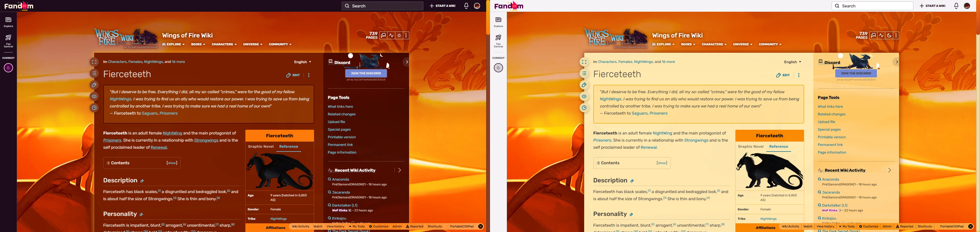Viewport: 980px width, 232px height.
Task: Edit Description section via pencil icon, dark-theme window
Action: tap(142, 181)
